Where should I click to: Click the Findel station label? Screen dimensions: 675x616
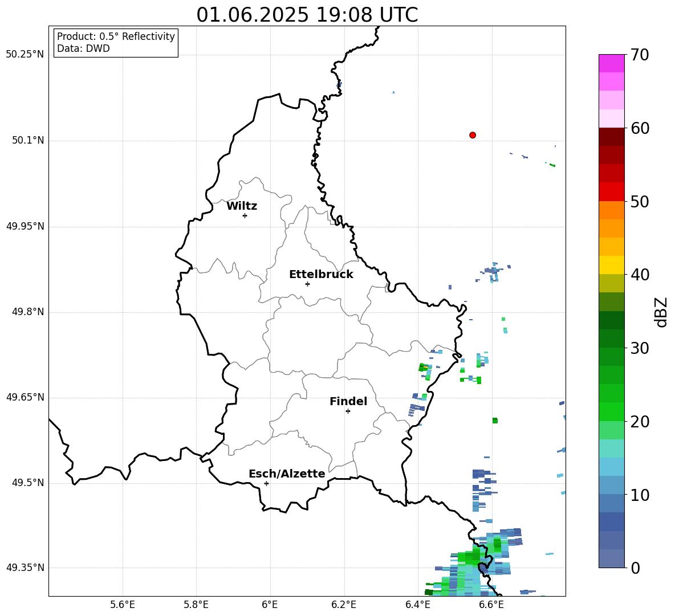click(x=348, y=401)
